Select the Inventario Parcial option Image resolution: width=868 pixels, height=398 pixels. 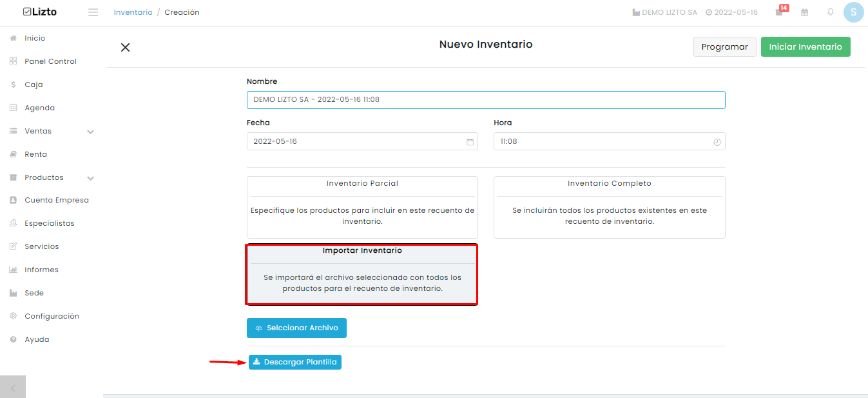(x=362, y=207)
